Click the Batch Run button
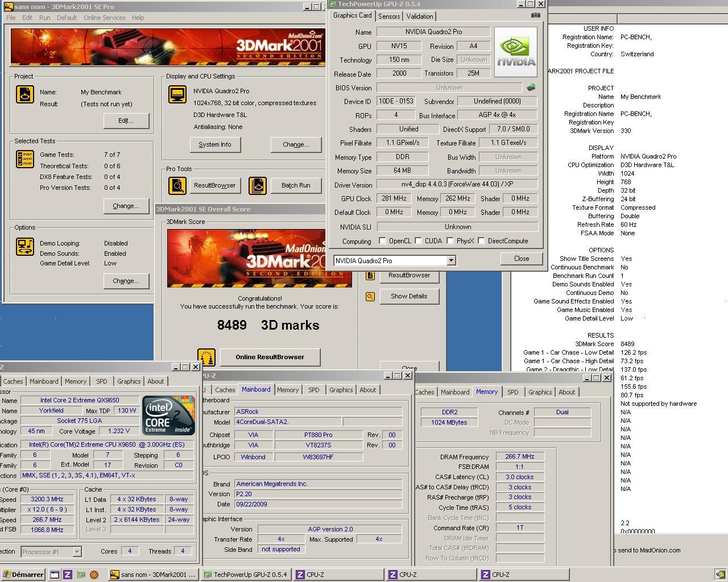The image size is (728, 582). tap(296, 185)
